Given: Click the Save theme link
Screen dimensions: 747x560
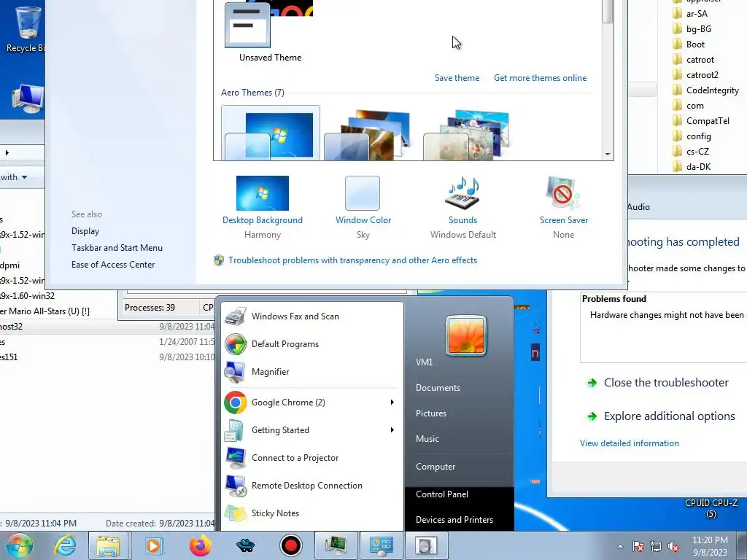Looking at the screenshot, I should [x=457, y=77].
